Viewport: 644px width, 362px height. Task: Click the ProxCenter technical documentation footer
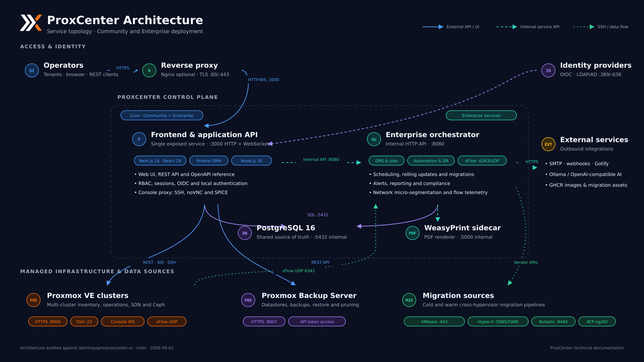tap(587, 348)
